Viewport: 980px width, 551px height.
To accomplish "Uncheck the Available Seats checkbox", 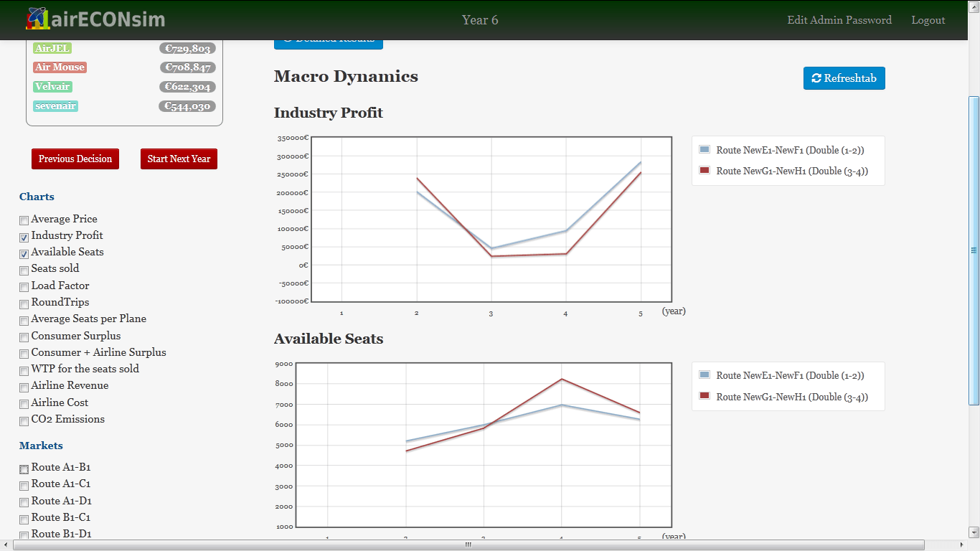I will click(x=24, y=253).
